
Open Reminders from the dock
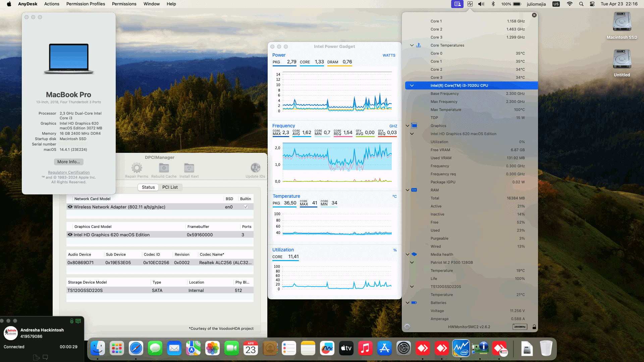click(x=289, y=349)
